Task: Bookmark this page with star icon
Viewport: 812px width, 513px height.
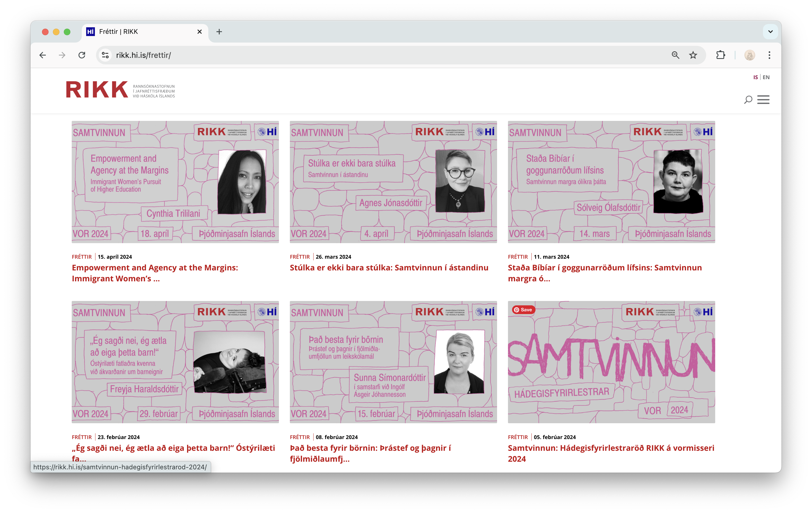Action: (693, 55)
